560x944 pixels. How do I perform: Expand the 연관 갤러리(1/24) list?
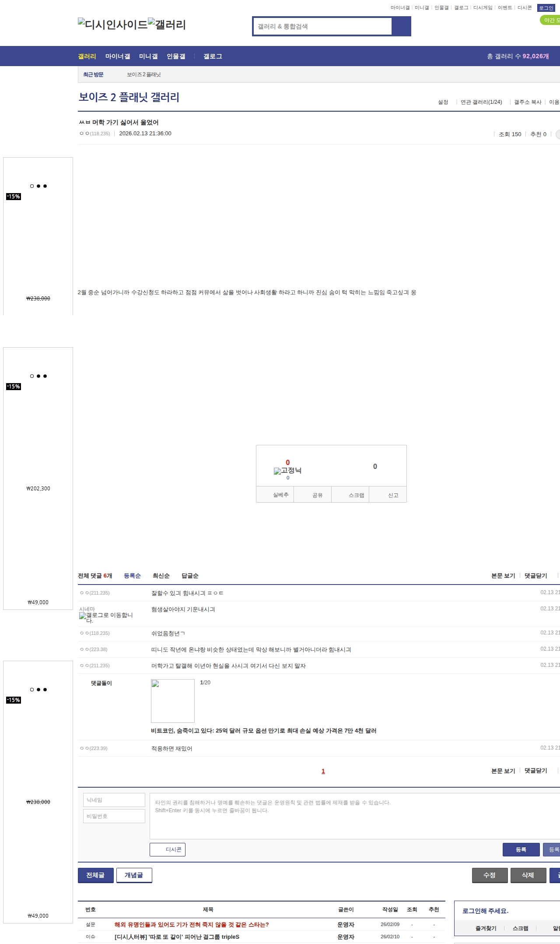pos(481,102)
